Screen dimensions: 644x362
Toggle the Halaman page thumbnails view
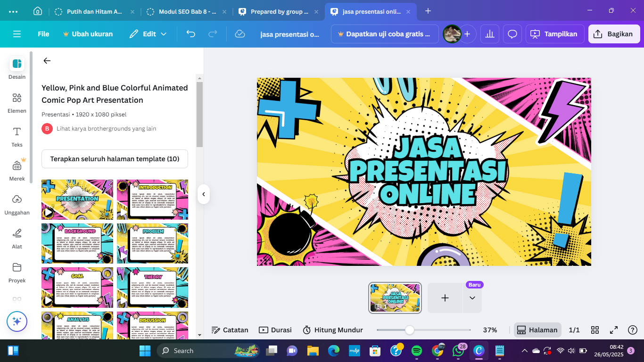(x=537, y=330)
